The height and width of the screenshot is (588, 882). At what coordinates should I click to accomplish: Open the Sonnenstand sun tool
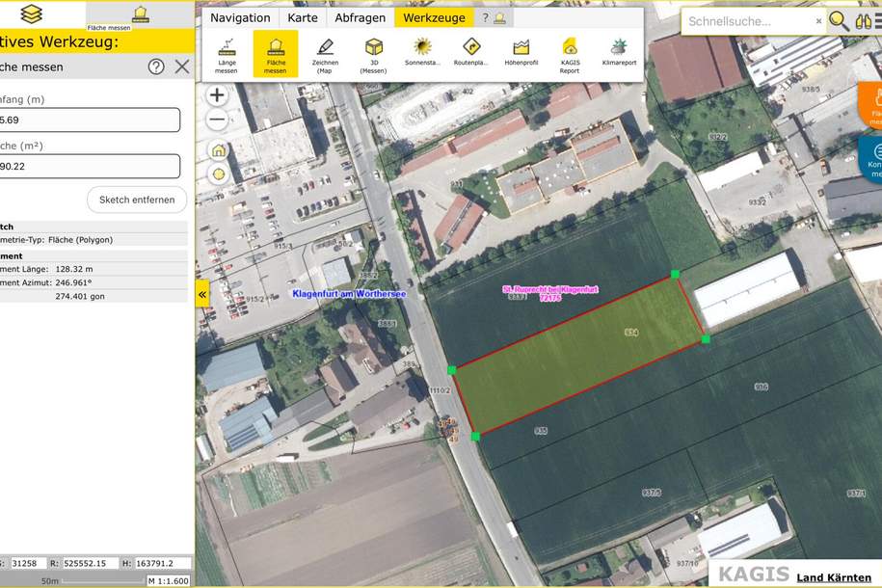click(x=422, y=55)
